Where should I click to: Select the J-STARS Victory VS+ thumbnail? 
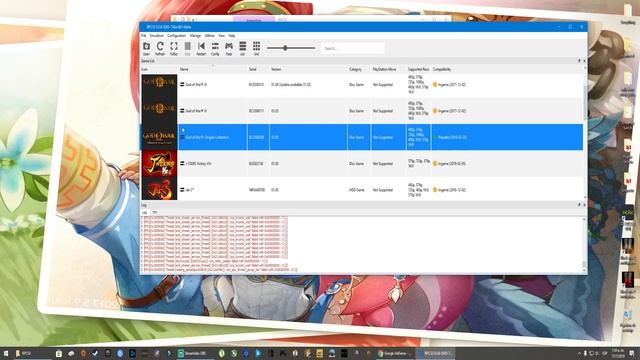tap(159, 164)
